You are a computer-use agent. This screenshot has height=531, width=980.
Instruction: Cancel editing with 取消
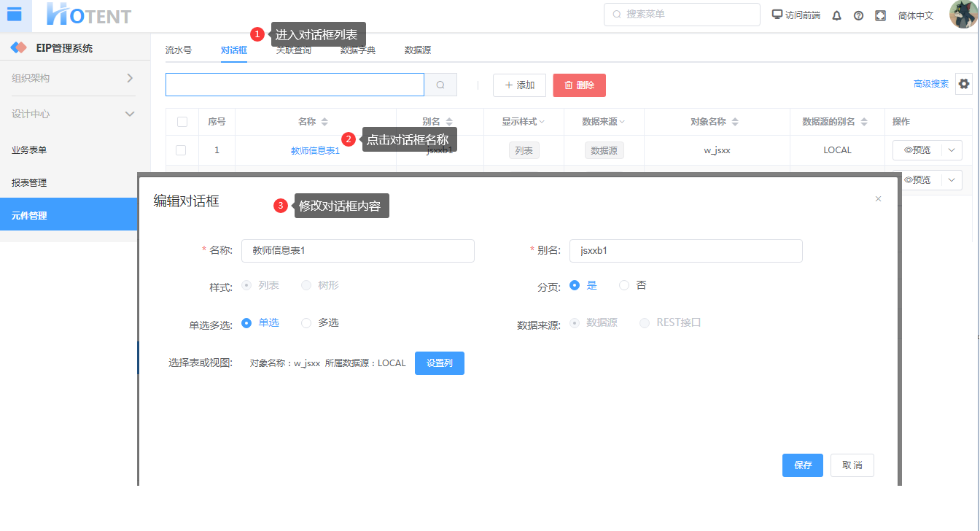click(852, 465)
